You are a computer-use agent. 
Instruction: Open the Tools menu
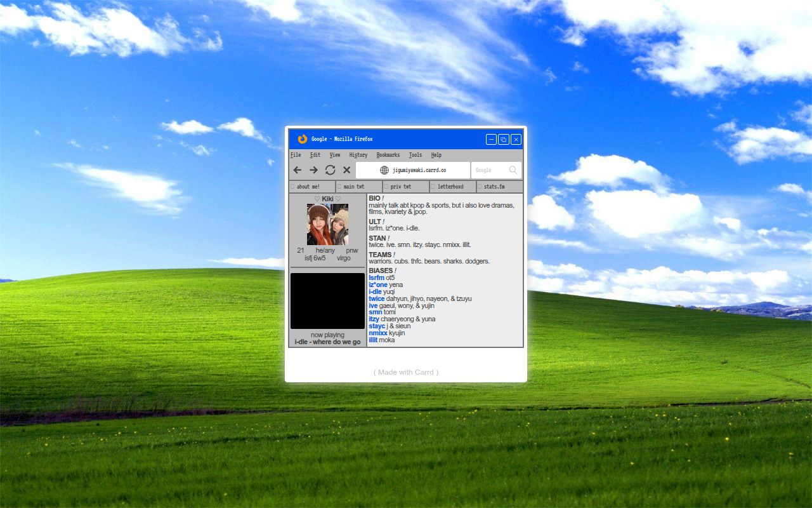[415, 155]
